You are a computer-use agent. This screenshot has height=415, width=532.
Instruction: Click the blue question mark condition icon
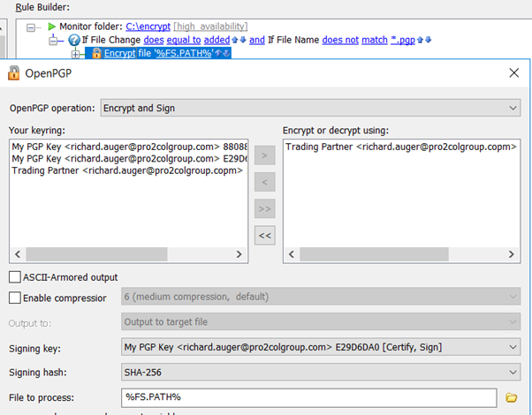74,40
